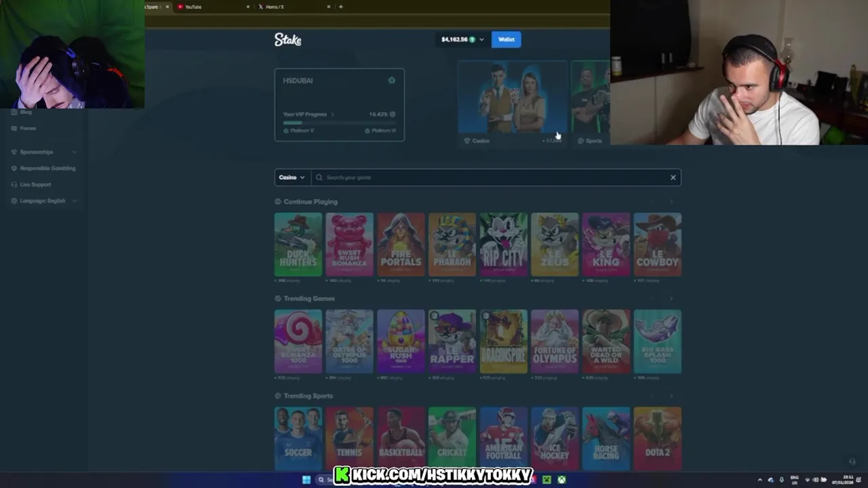Open the Xbox app in the taskbar
Image resolution: width=868 pixels, height=488 pixels.
tap(561, 480)
